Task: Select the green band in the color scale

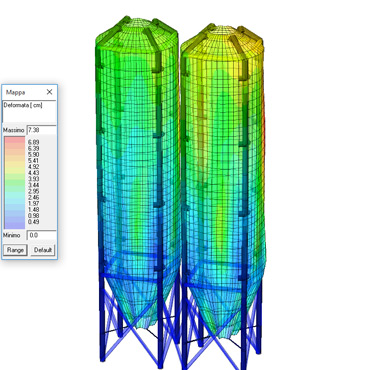Action: pos(15,183)
